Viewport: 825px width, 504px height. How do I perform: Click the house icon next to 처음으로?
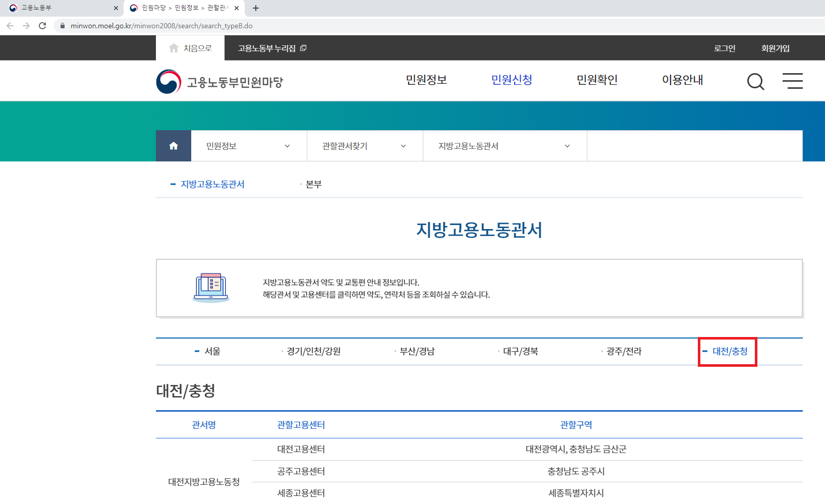click(x=173, y=47)
